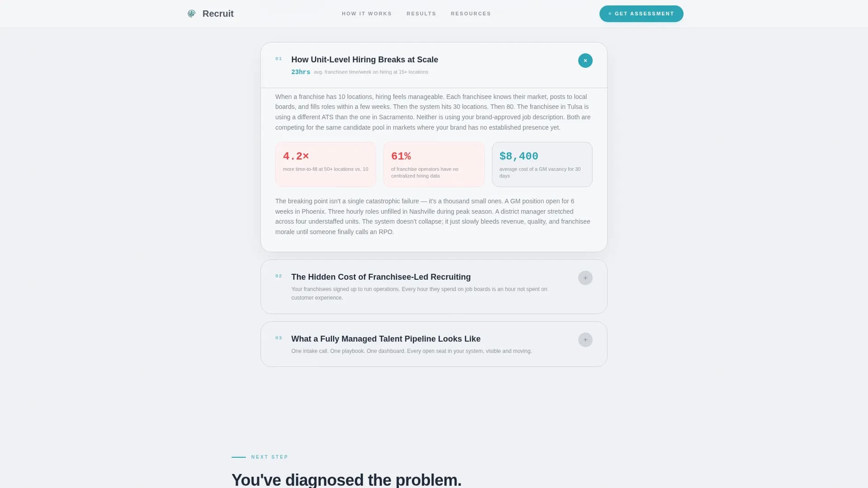Open the HOW IT WORKS menu item

[x=367, y=14]
